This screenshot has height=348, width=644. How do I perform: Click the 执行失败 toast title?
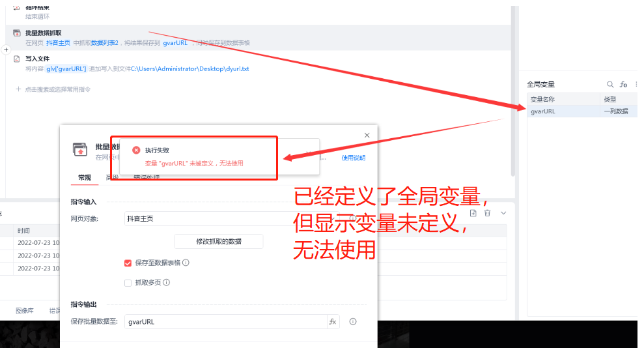coord(157,151)
